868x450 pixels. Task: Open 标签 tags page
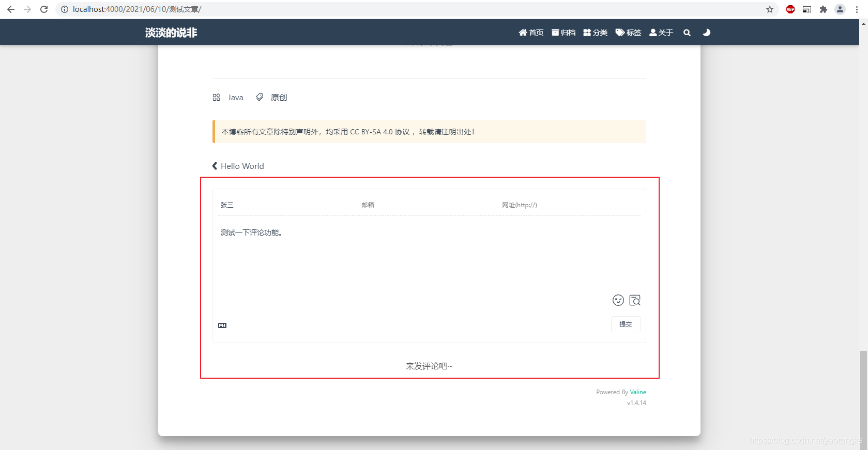[x=628, y=33]
